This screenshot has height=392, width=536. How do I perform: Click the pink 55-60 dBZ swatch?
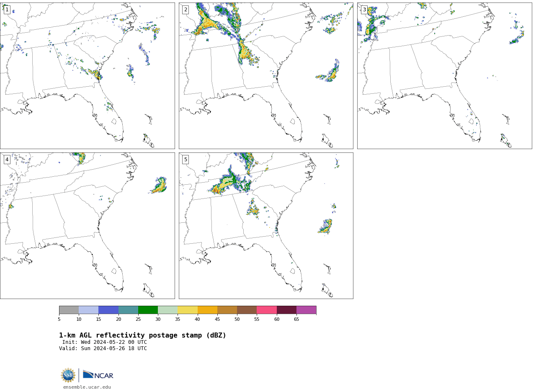pos(267,310)
